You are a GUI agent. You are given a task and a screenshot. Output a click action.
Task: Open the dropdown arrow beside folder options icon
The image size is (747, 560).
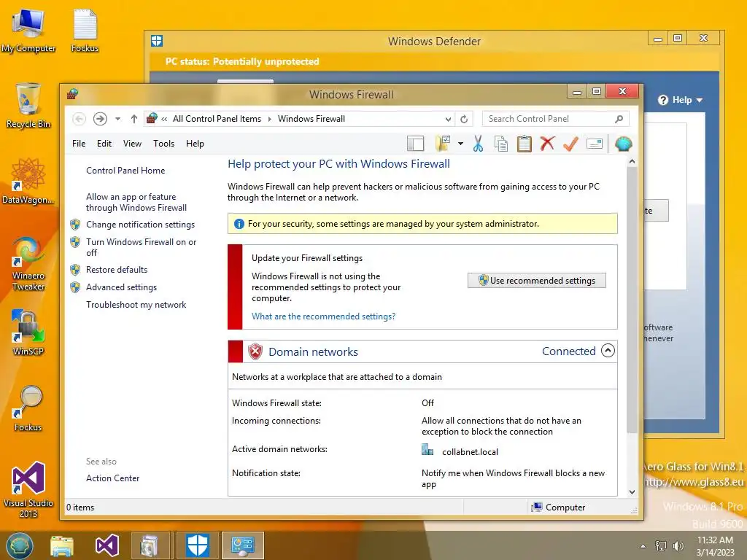pyautogui.click(x=461, y=144)
